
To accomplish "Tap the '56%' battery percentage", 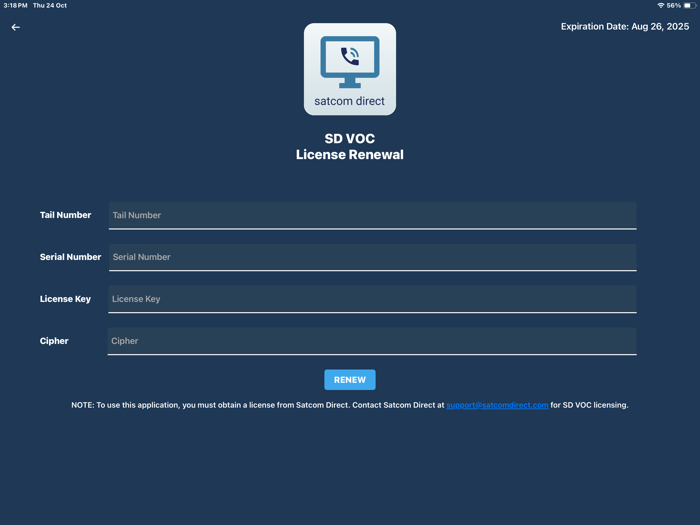I will tap(674, 5).
